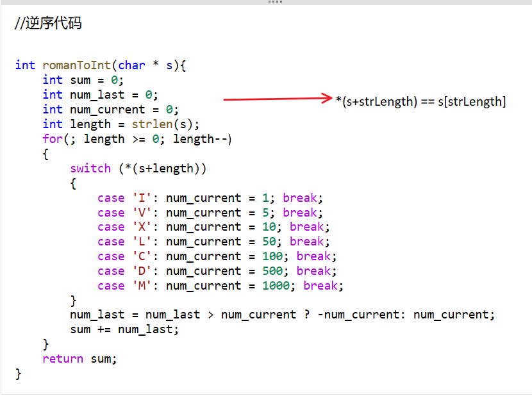Click the for loop keyword
The width and height of the screenshot is (532, 396).
[x=53, y=138]
